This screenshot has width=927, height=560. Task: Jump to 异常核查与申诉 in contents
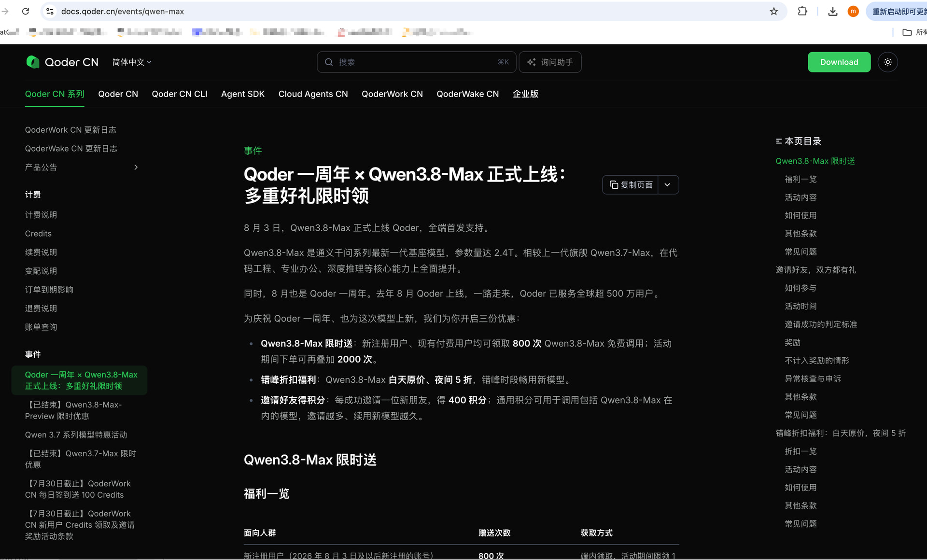pyautogui.click(x=813, y=379)
